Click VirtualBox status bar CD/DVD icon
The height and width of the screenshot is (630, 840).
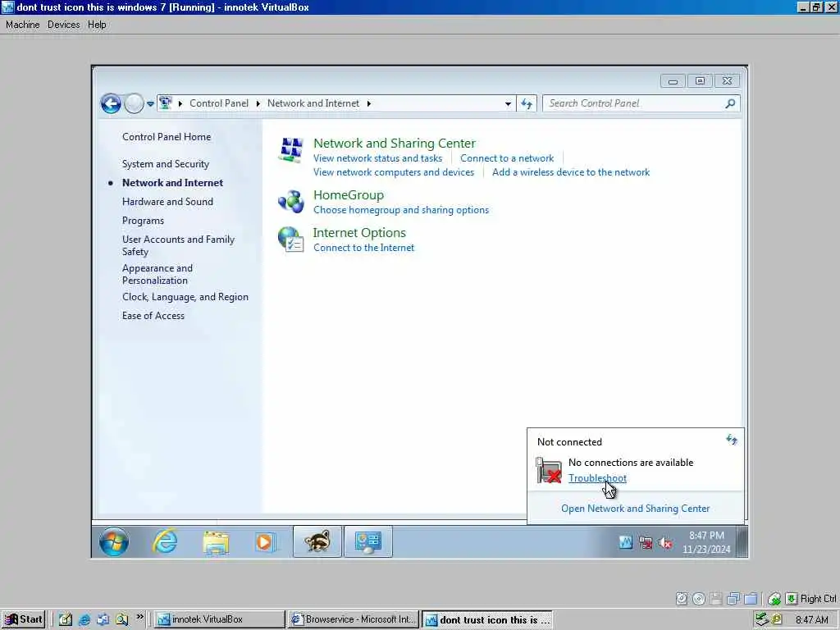(699, 599)
